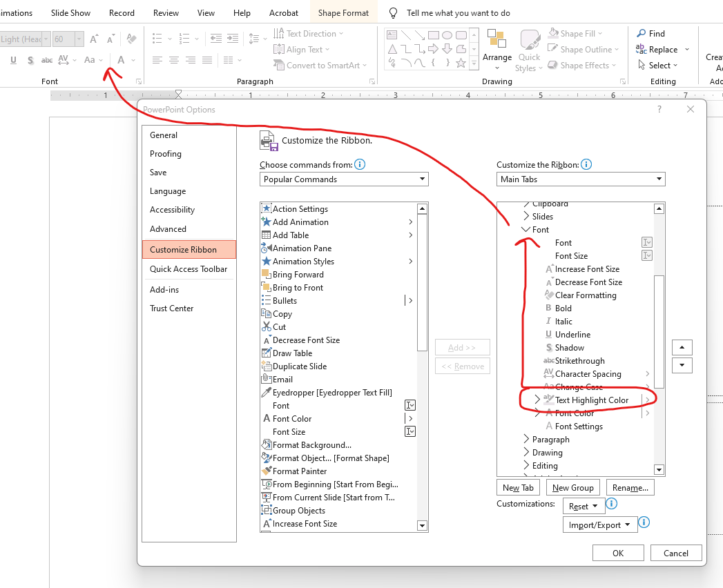Click OK in PowerPoint Options
Viewport: 723px width, 588px height.
pos(618,553)
